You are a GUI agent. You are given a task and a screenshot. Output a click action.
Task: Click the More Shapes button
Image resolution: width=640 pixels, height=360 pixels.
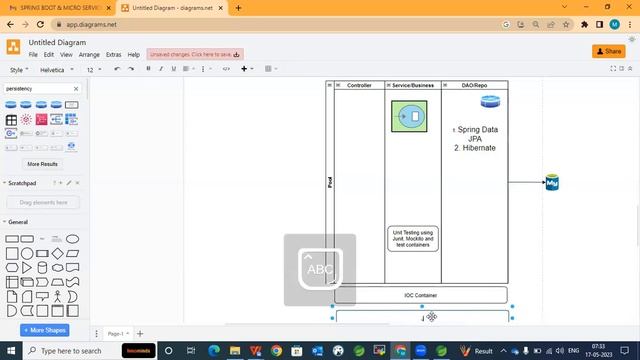coord(44,330)
